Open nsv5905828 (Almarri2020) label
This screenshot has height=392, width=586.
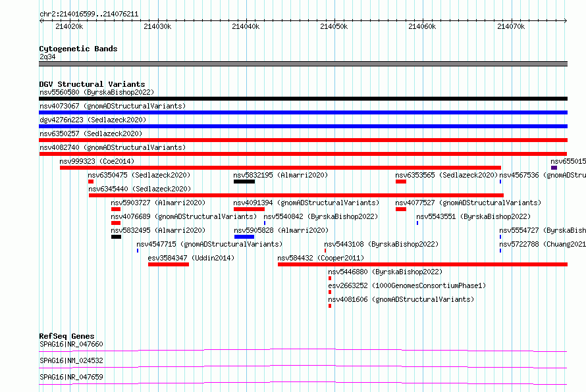[281, 230]
